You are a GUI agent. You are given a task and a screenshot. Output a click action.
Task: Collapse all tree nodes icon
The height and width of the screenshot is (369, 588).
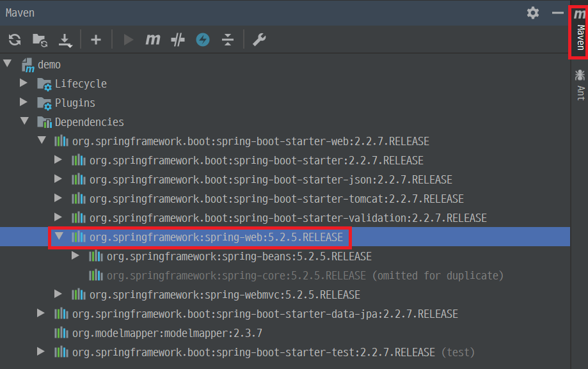(228, 40)
